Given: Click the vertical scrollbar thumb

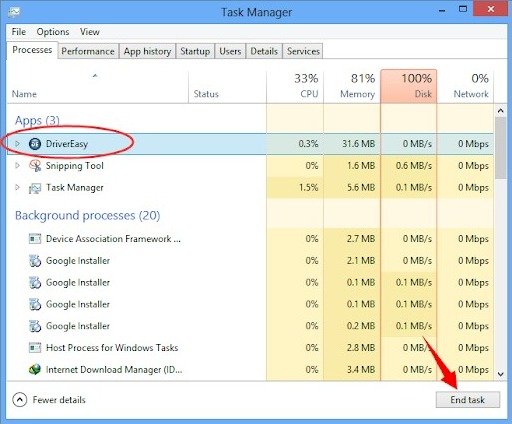Looking at the screenshot, I should coord(500,148).
